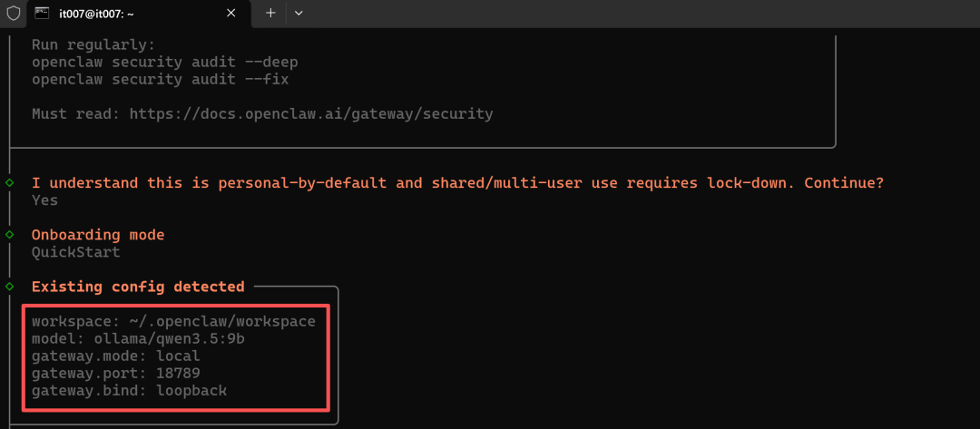Click the terminal icon on the it007 tab

(43, 13)
